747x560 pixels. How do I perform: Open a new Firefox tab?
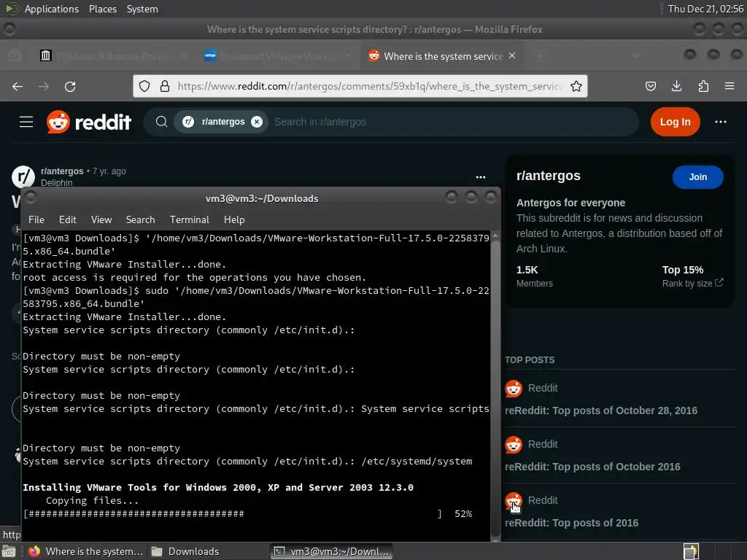(x=540, y=56)
